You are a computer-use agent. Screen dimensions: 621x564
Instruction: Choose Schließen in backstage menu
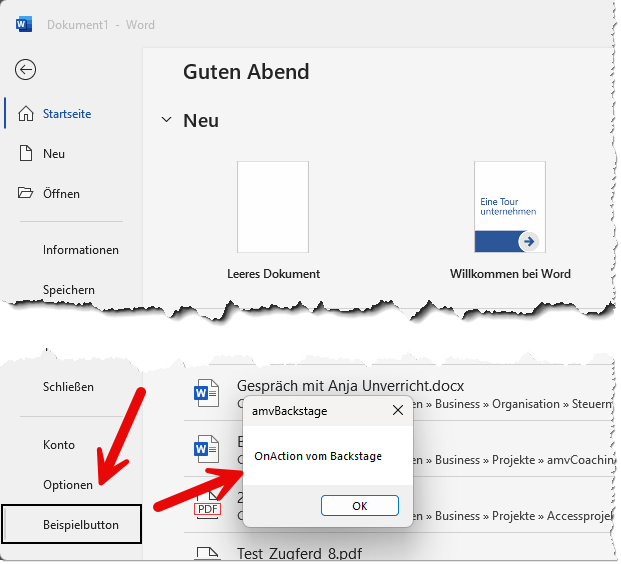point(68,387)
